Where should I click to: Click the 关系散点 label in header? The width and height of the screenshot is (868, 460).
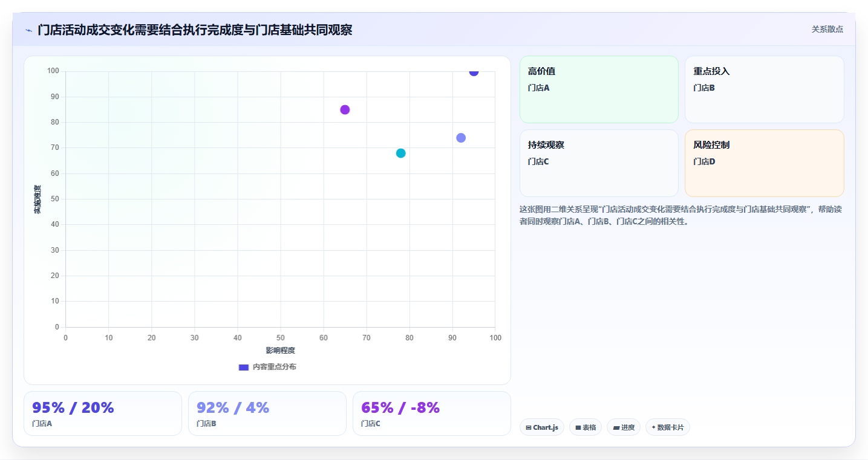[x=827, y=29]
